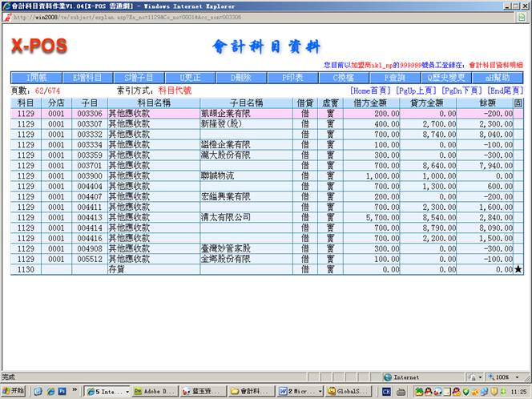This screenshot has height=399, width=532.
Task: Click the H幫助 help button
Action: pyautogui.click(x=498, y=77)
